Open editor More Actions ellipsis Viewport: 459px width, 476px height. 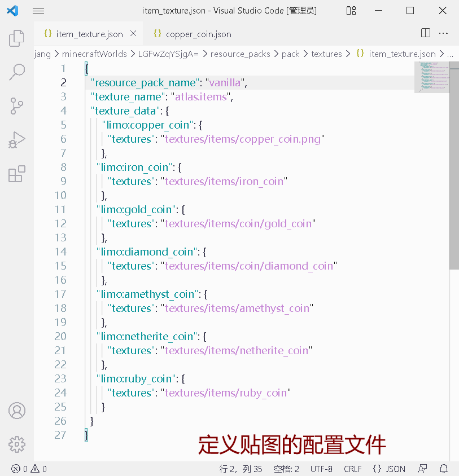point(443,33)
